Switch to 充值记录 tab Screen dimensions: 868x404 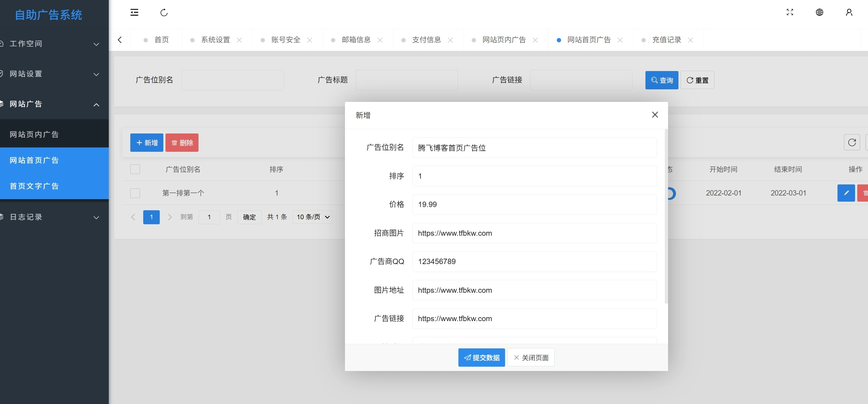click(x=667, y=40)
